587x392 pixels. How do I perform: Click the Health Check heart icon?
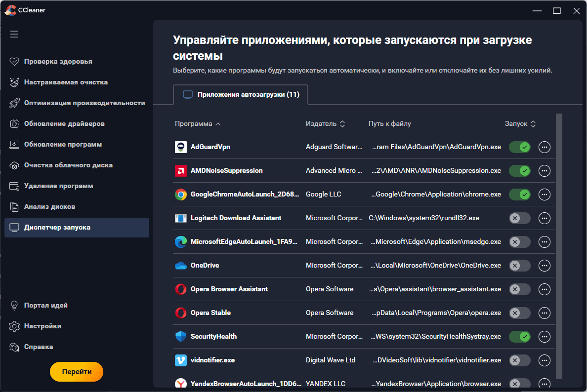click(x=14, y=62)
